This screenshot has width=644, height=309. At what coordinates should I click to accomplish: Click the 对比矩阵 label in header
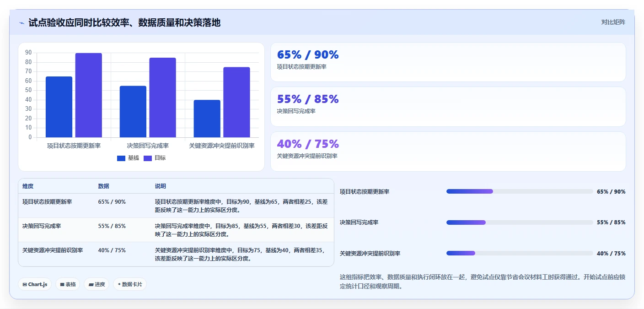click(613, 22)
